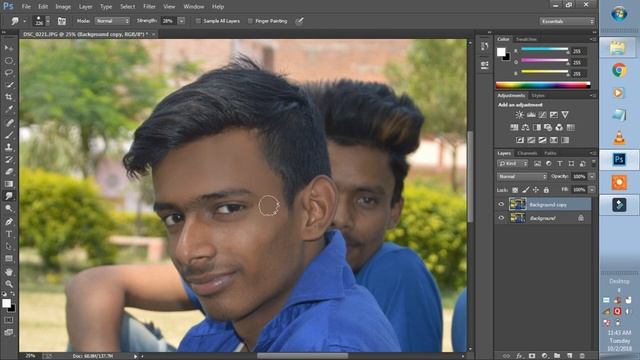The height and width of the screenshot is (360, 640).
Task: Switch to the Swatches tab
Action: [x=526, y=39]
